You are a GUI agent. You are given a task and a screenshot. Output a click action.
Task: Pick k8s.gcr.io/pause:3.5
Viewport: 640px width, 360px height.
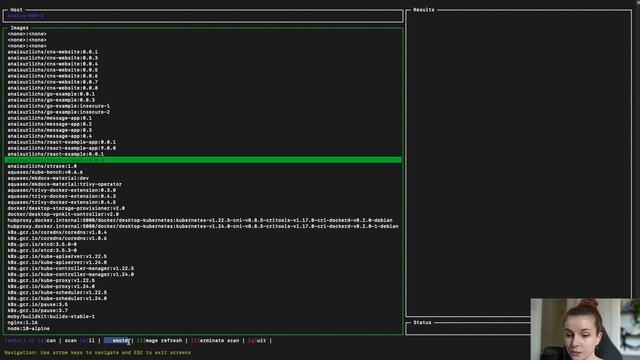(x=38, y=304)
